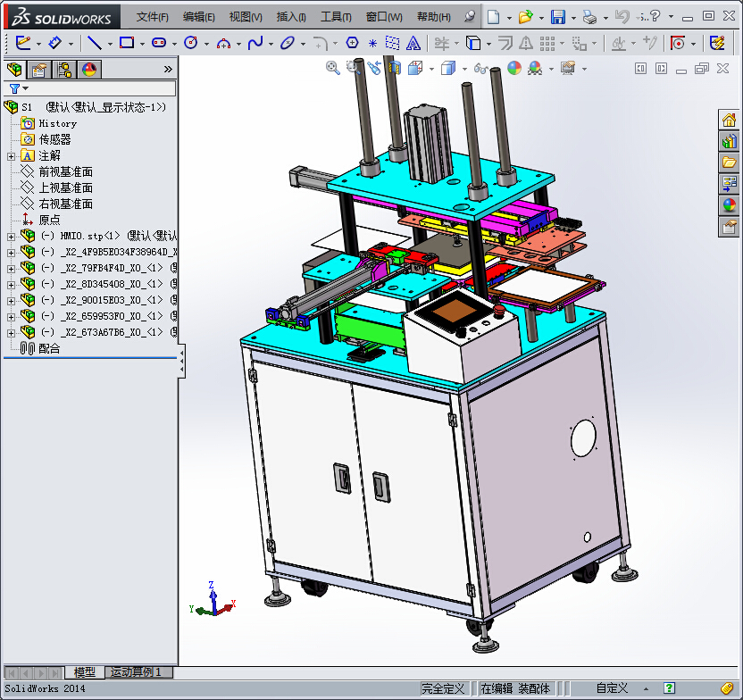Image resolution: width=743 pixels, height=700 pixels.
Task: Open the 帮助(H) menu
Action: (434, 18)
